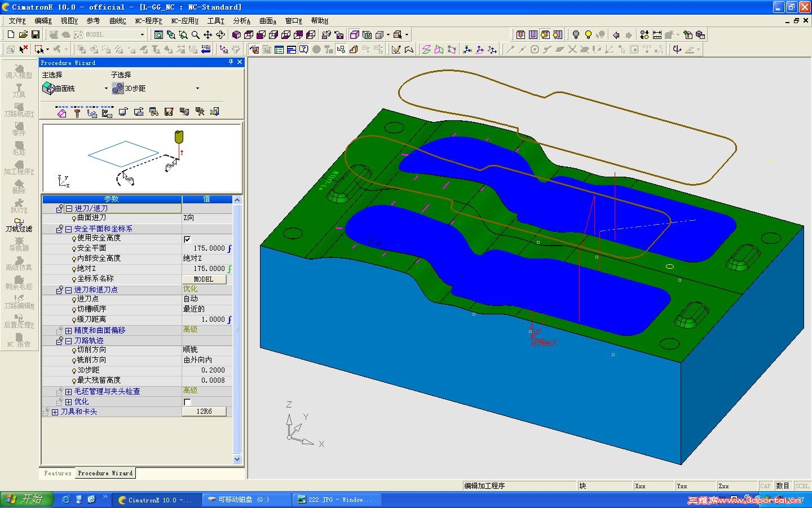The height and width of the screenshot is (508, 812).
Task: Click the geometry (pink eraser) wizard step icon
Action: [62, 112]
